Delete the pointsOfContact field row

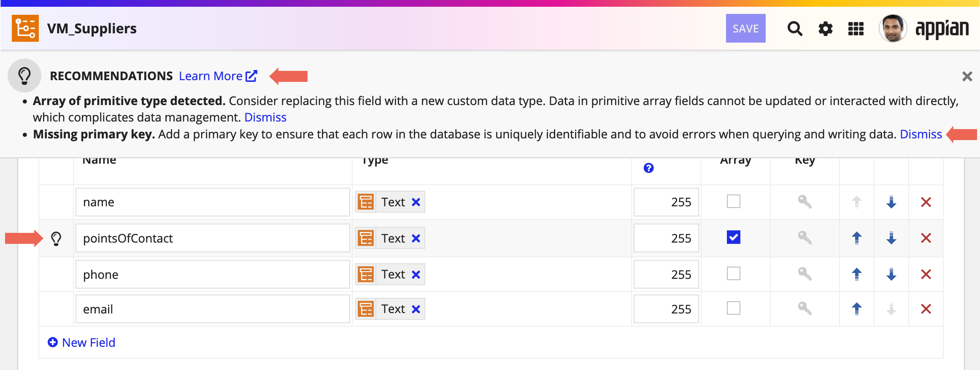pos(926,238)
